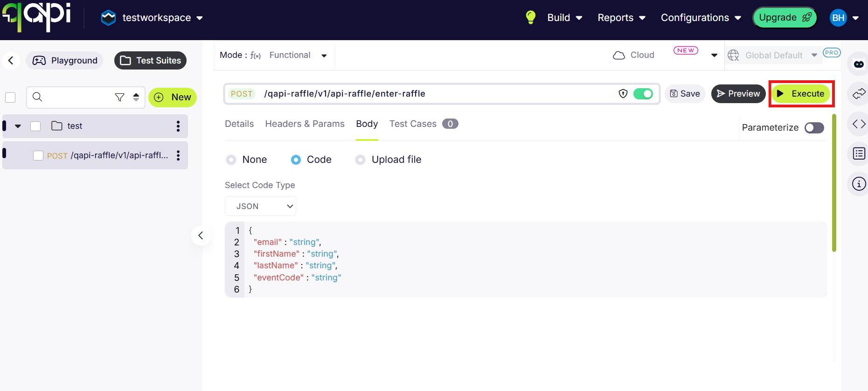Select the Upload file radio option
The height and width of the screenshot is (391, 868).
(x=360, y=160)
